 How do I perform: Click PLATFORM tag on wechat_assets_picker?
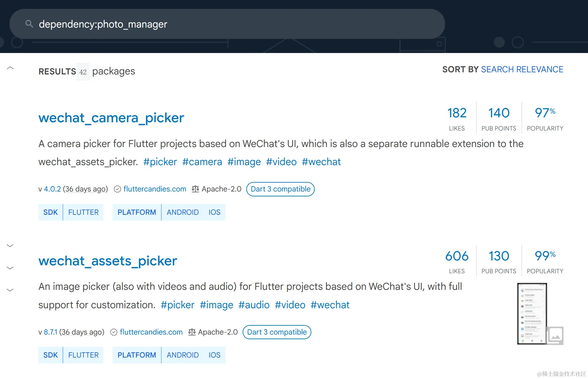[137, 355]
